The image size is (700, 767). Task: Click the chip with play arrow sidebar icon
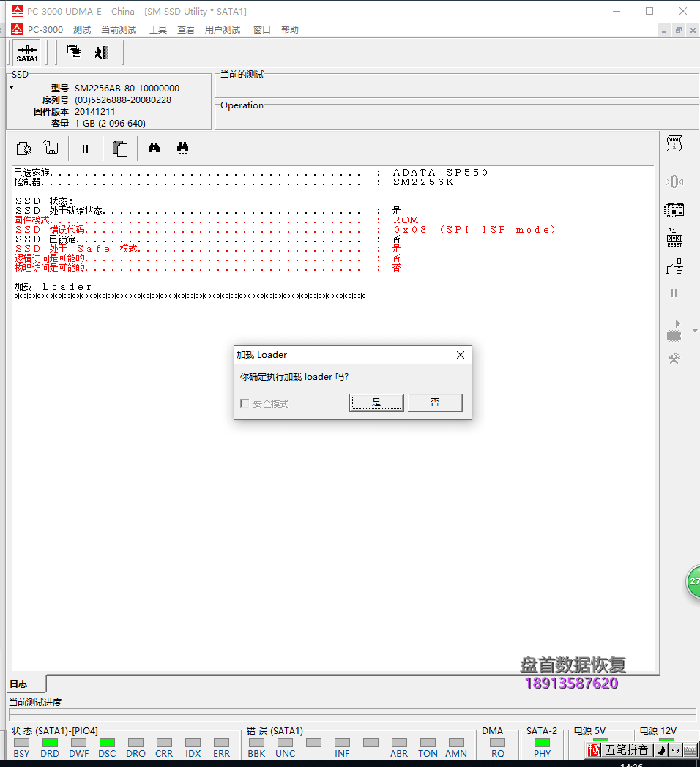coord(674,331)
